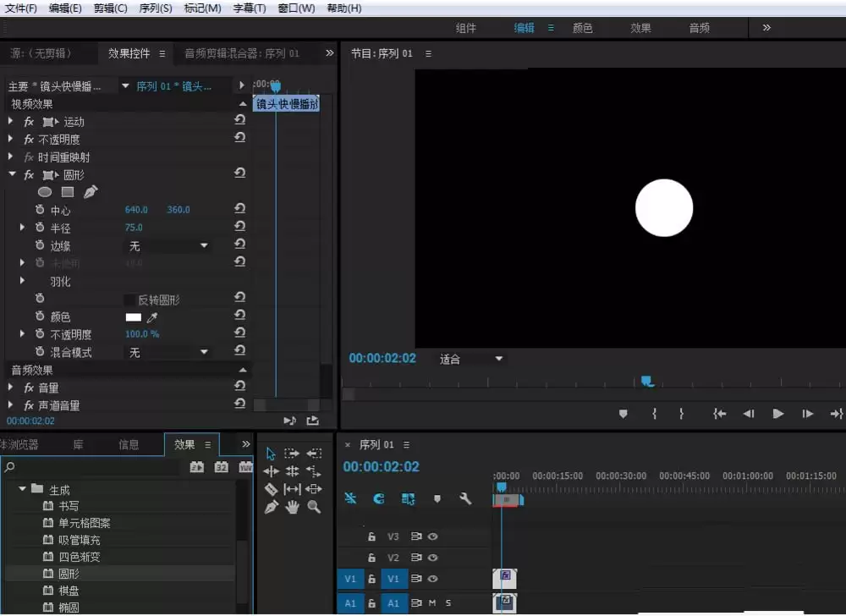Switch to the 信息 panel tab
Viewport: 846px width, 616px height.
[129, 444]
